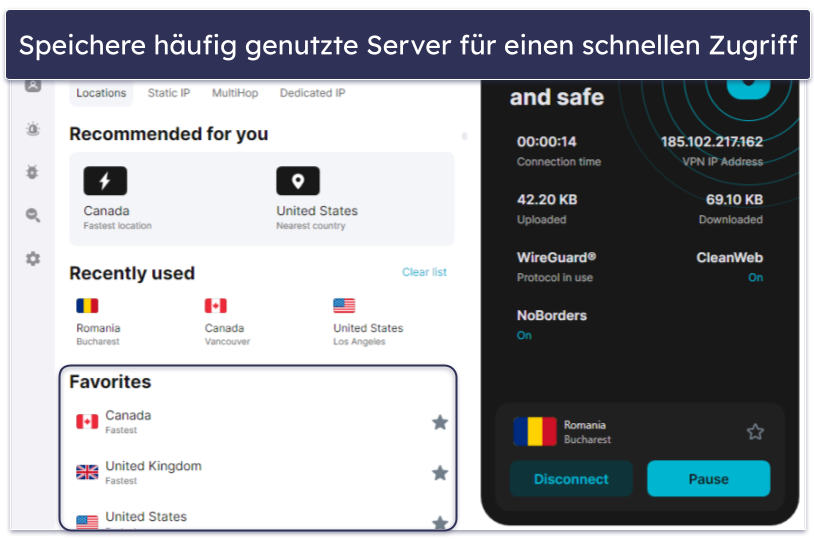Image resolution: width=814 pixels, height=539 pixels.
Task: Select United States Nearest country recommendation
Action: (x=317, y=198)
